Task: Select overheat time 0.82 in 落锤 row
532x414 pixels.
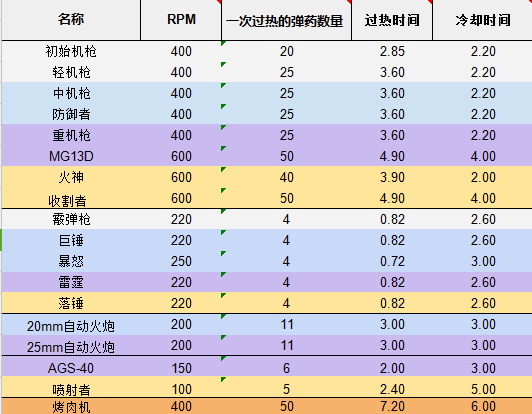Action: coord(392,303)
